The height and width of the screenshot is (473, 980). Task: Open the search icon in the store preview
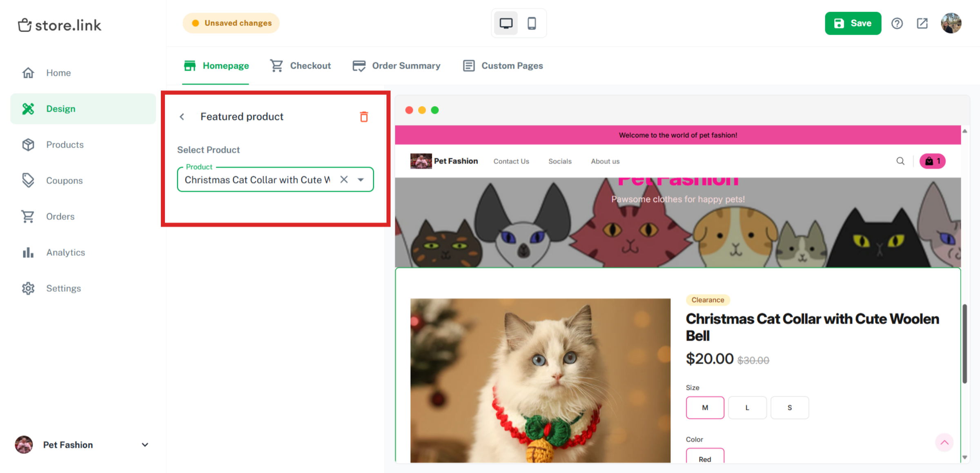pos(900,161)
